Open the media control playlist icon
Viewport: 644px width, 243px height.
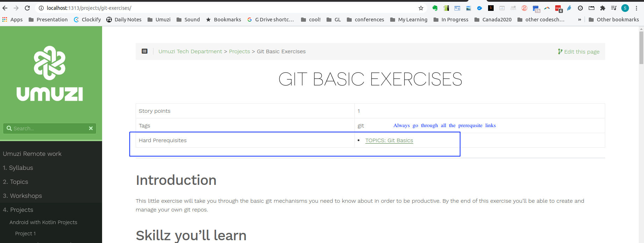click(x=614, y=8)
